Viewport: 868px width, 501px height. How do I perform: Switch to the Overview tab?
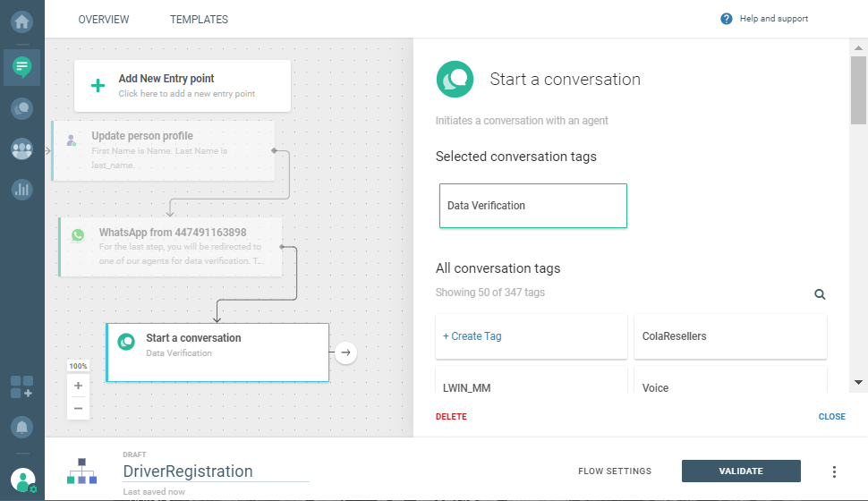[x=104, y=20]
